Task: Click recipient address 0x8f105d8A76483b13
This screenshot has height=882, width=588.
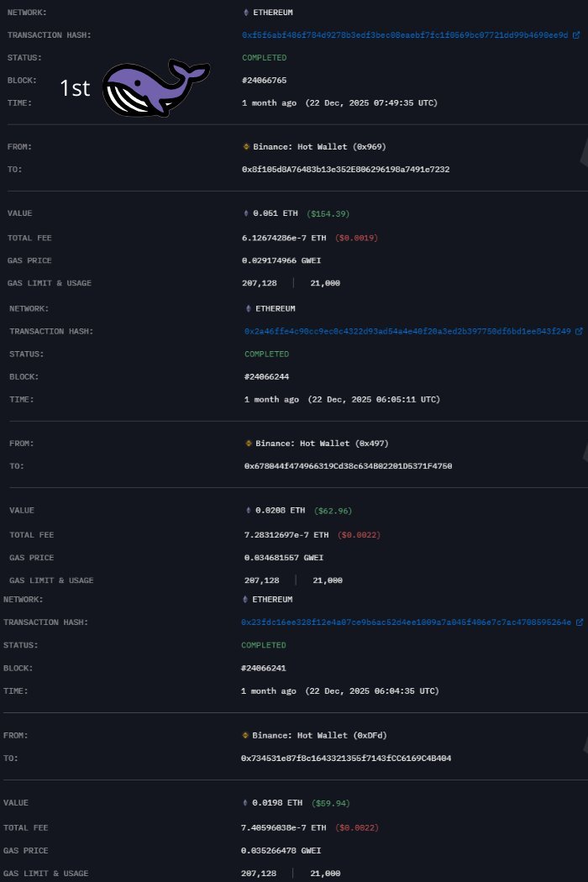Action: point(345,170)
